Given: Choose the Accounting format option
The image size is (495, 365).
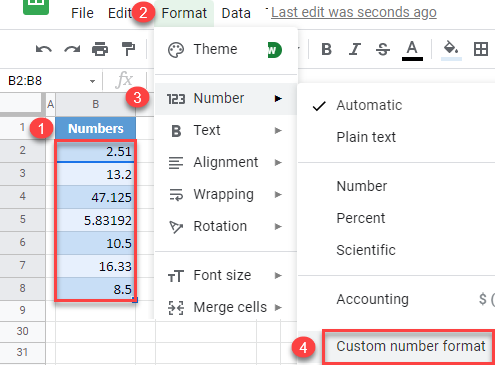Looking at the screenshot, I should point(396,299).
